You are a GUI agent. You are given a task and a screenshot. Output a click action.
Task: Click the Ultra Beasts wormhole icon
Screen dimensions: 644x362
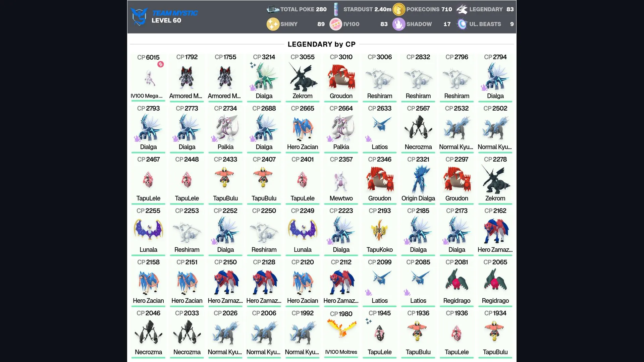coord(462,24)
